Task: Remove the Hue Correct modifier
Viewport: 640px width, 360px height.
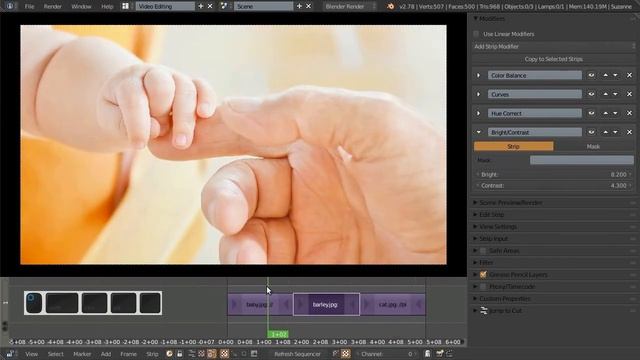Action: point(629,113)
